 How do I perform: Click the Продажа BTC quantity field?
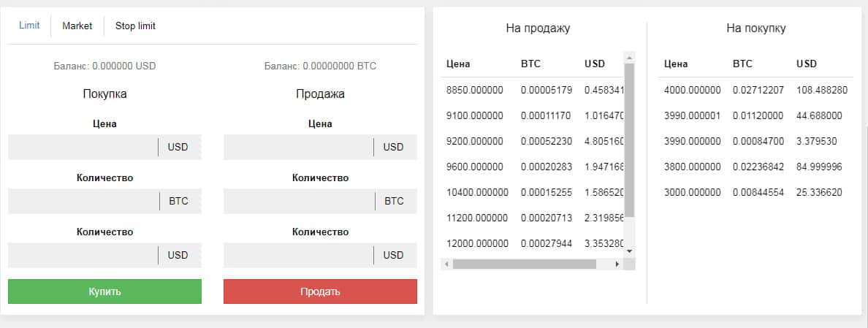(298, 201)
